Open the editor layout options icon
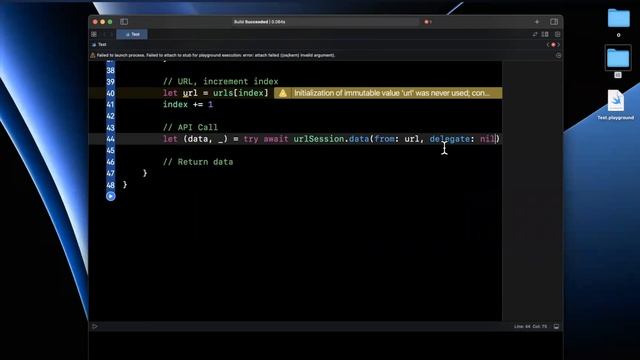The height and width of the screenshot is (360, 640). [545, 34]
